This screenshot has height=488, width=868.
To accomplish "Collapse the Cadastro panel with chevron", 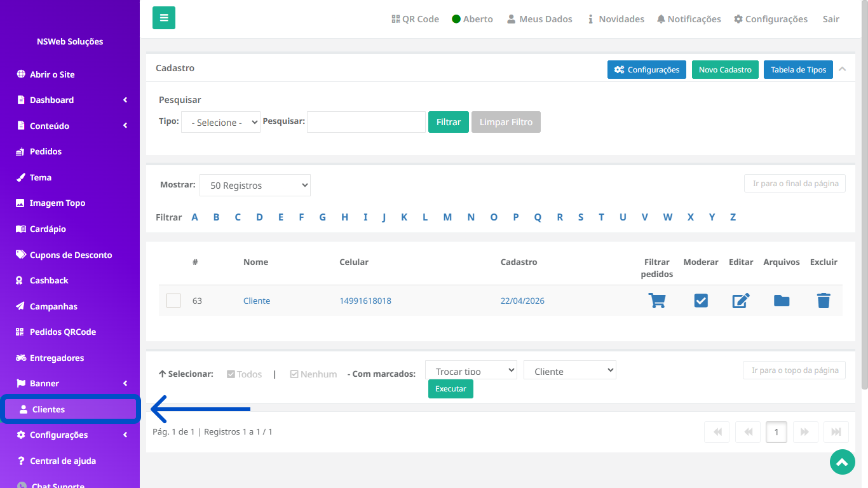I will tap(842, 69).
